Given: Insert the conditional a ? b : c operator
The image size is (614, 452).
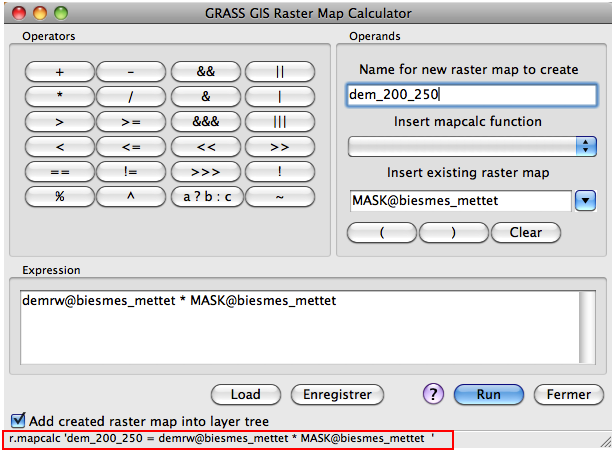Looking at the screenshot, I should (206, 196).
